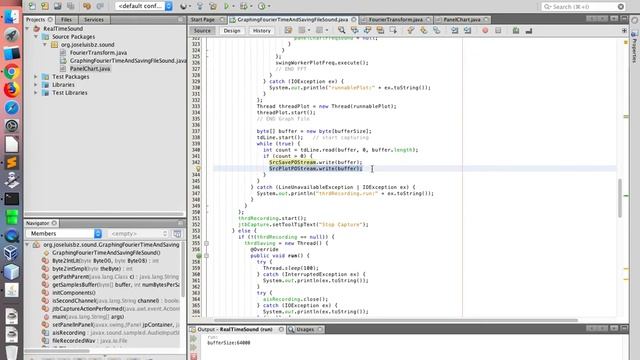The height and width of the screenshot is (360, 640).
Task: Click bufferSize:64000 text in Output
Action: [229, 343]
